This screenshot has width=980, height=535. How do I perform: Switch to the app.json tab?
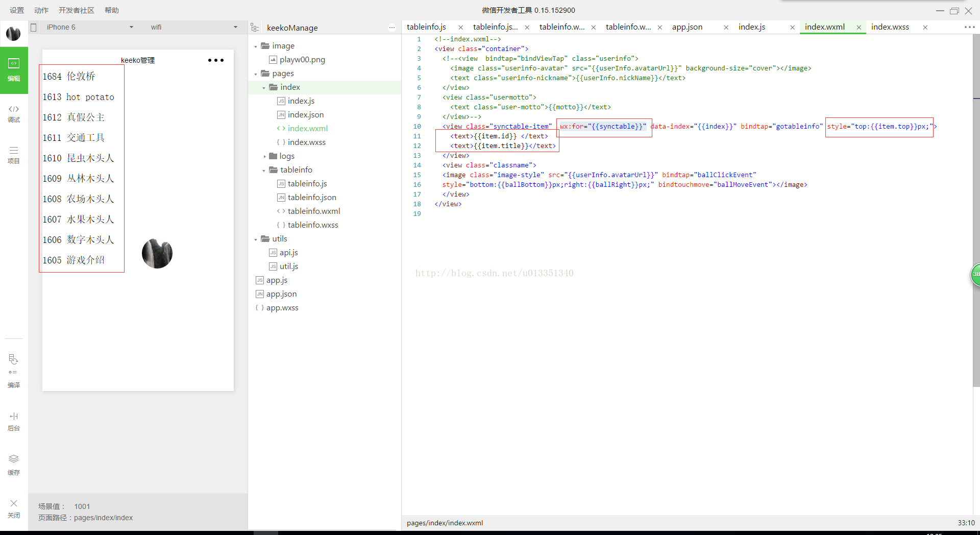pos(687,27)
